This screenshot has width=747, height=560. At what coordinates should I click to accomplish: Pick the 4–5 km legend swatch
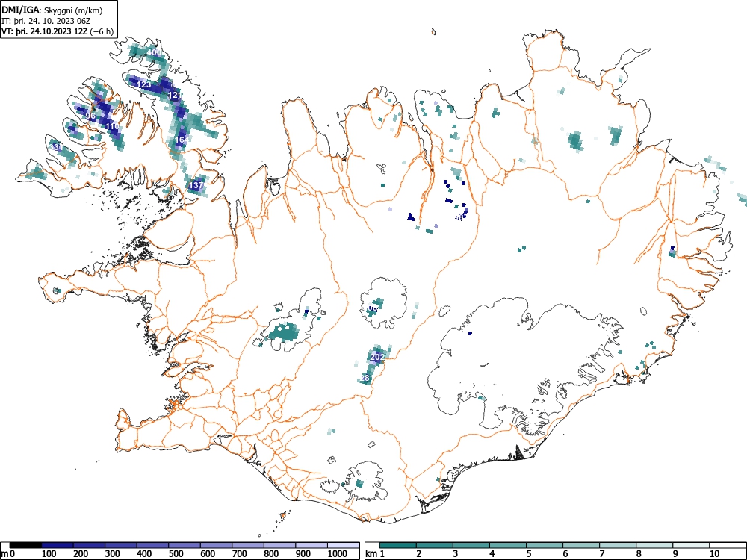[508, 545]
